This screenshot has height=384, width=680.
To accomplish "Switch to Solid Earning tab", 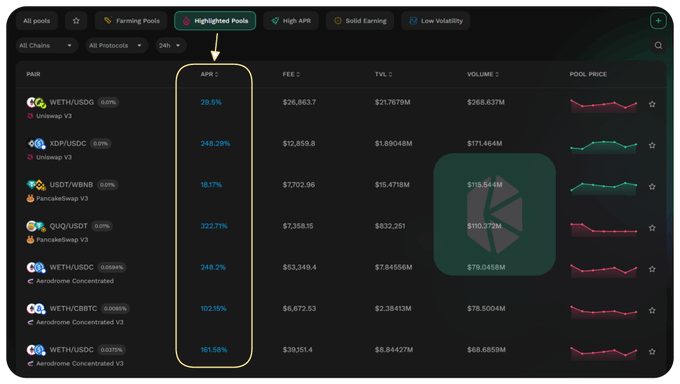I will pos(360,21).
